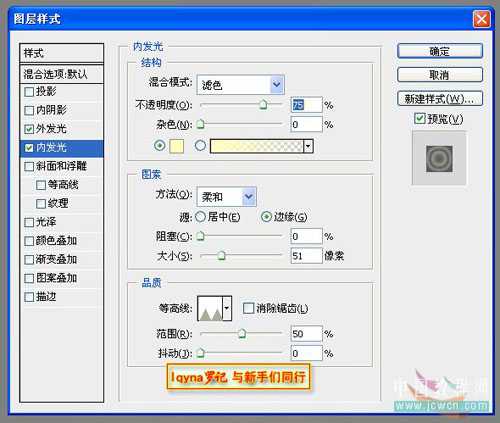Click the 阻塞 value field
The image size is (500, 423).
(306, 236)
